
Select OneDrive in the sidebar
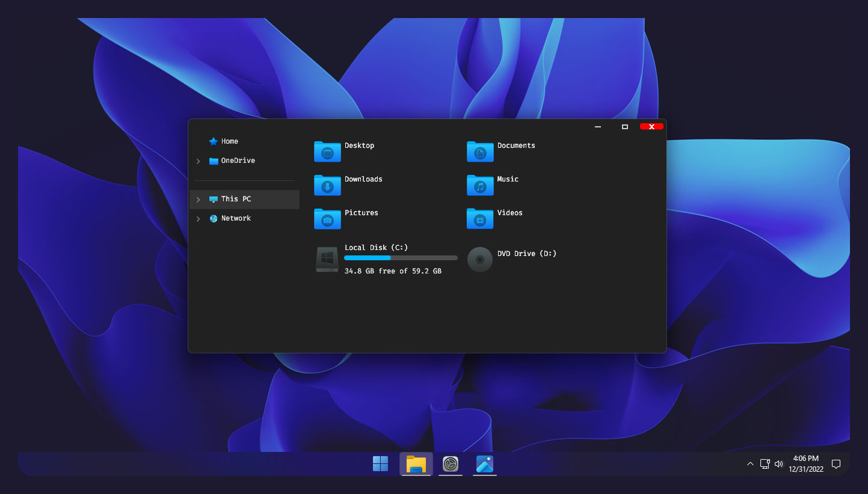pyautogui.click(x=238, y=160)
